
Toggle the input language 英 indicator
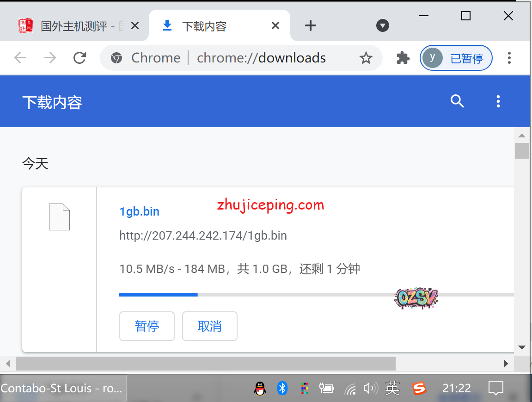(x=392, y=388)
